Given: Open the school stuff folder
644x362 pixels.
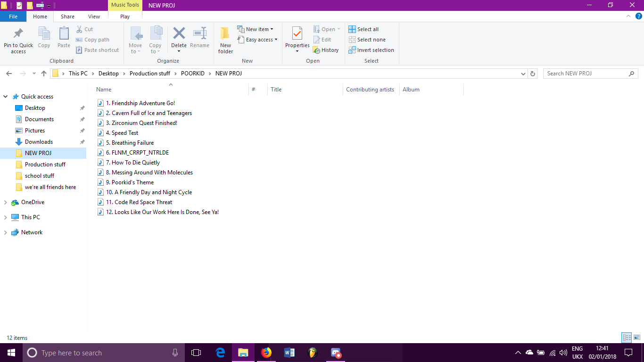Looking at the screenshot, I should pyautogui.click(x=40, y=176).
